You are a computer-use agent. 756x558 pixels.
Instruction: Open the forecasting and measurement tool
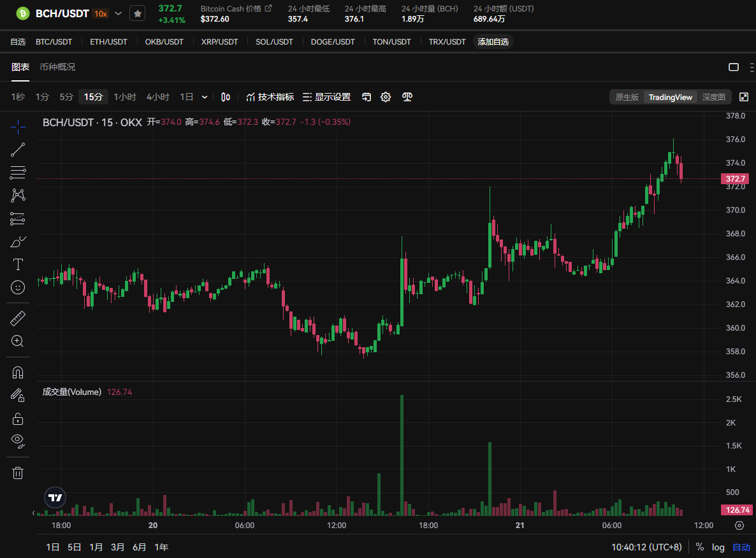tap(18, 218)
